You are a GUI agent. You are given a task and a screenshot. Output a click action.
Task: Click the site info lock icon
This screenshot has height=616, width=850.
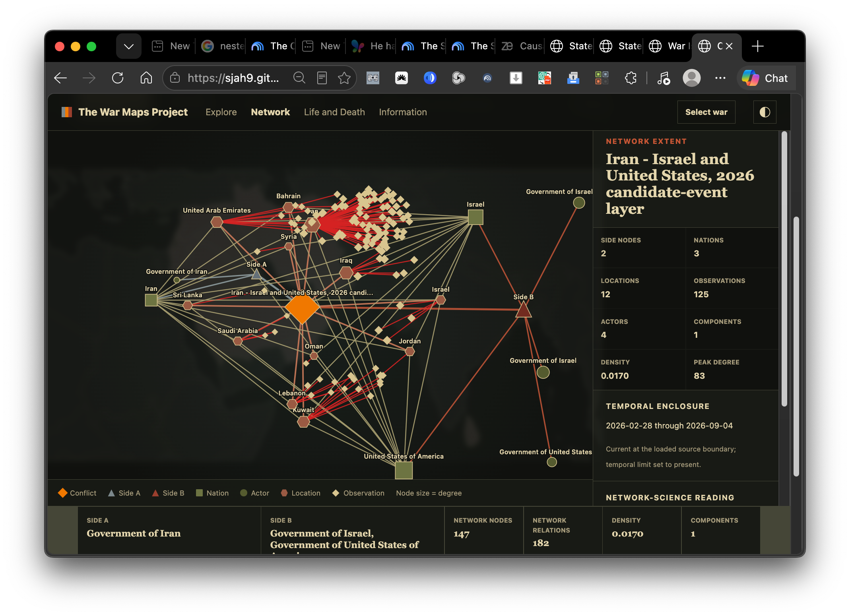tap(175, 78)
